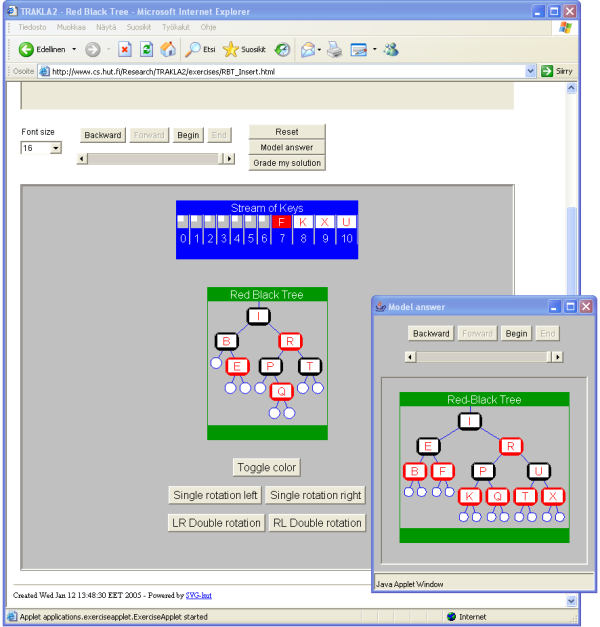
Task: Click the page icon in address bar
Action: coord(44,72)
